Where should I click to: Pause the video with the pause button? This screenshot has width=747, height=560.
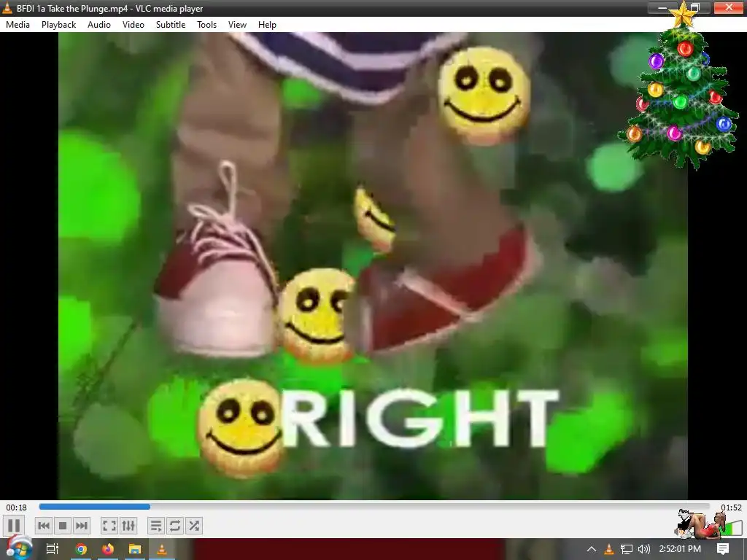point(14,526)
